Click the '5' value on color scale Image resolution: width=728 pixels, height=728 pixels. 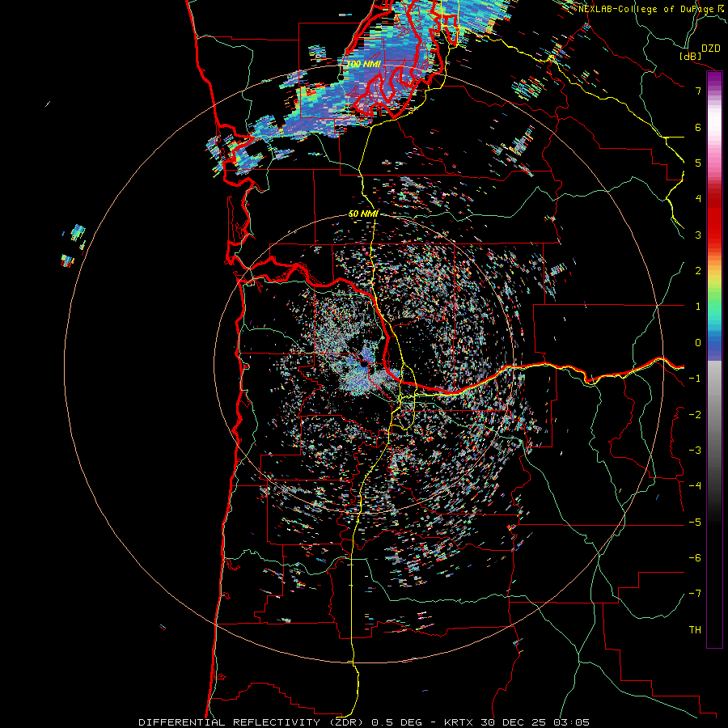click(x=698, y=163)
